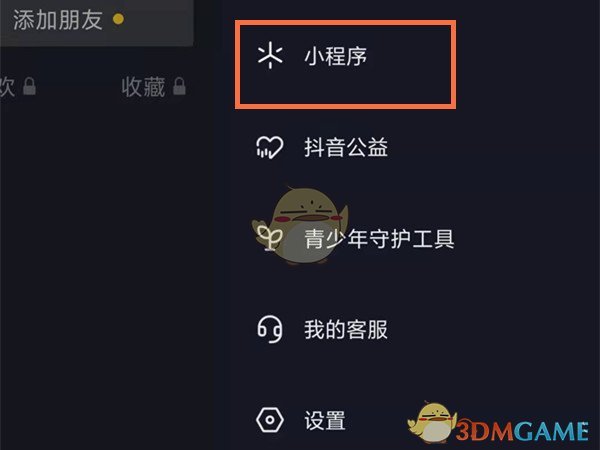Click the 3DMGAME watermark logo text
600x450 pixels.
[522, 431]
